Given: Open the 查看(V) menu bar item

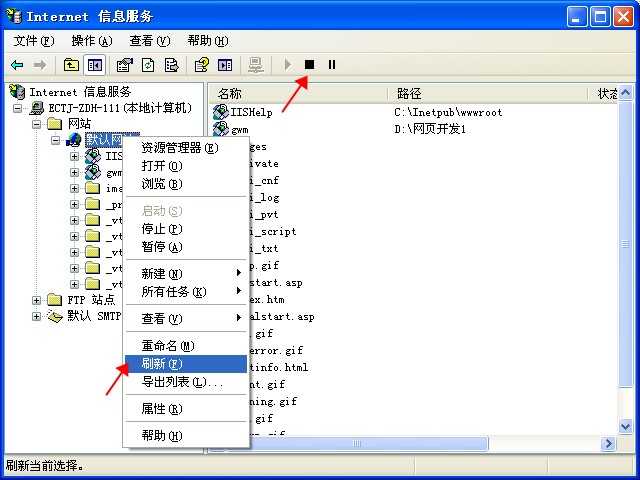Looking at the screenshot, I should click(x=149, y=41).
